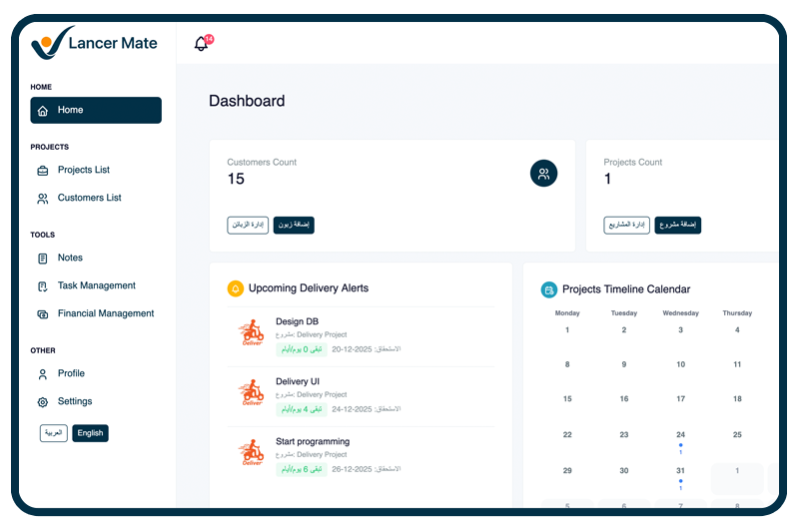
Task: Click the notification bell icon
Action: [201, 44]
